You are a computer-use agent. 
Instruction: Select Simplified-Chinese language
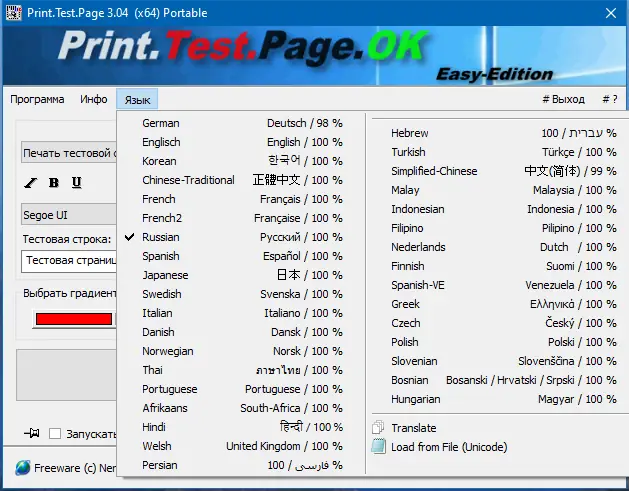pos(498,171)
